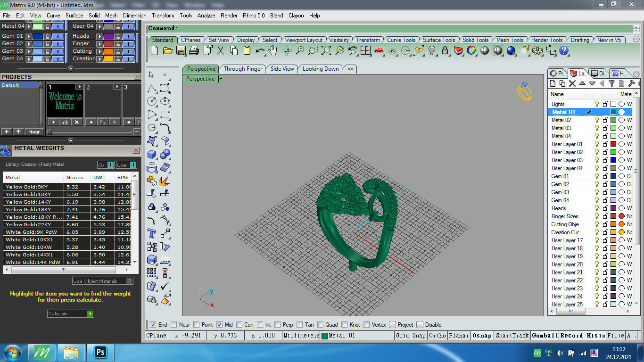
Task: Click the puzzle piece Join tool
Action: pyautogui.click(x=152, y=181)
